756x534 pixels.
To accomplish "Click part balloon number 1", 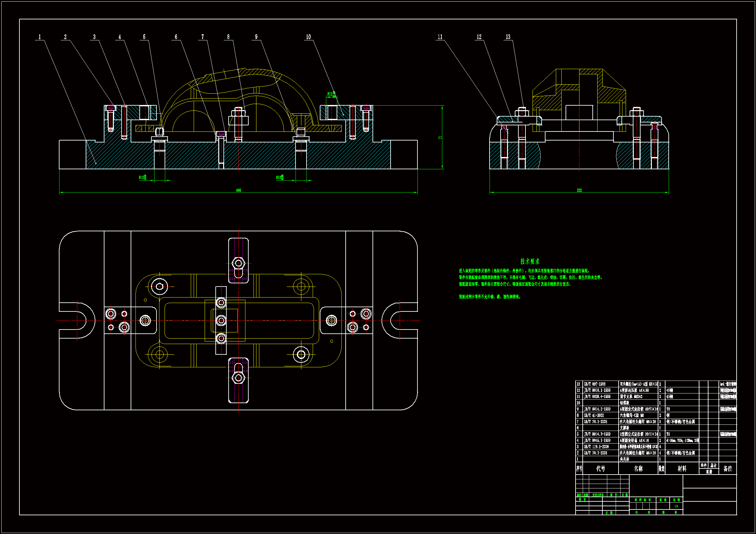I will pos(40,37).
